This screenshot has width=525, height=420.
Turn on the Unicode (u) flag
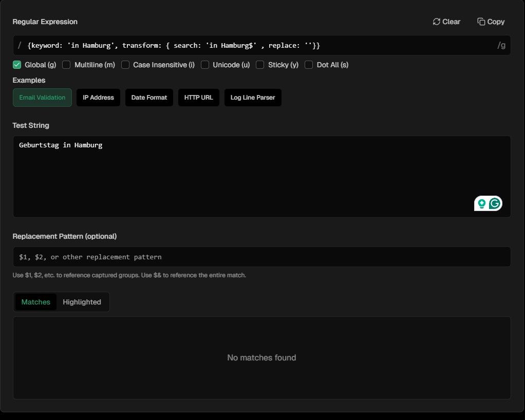205,65
